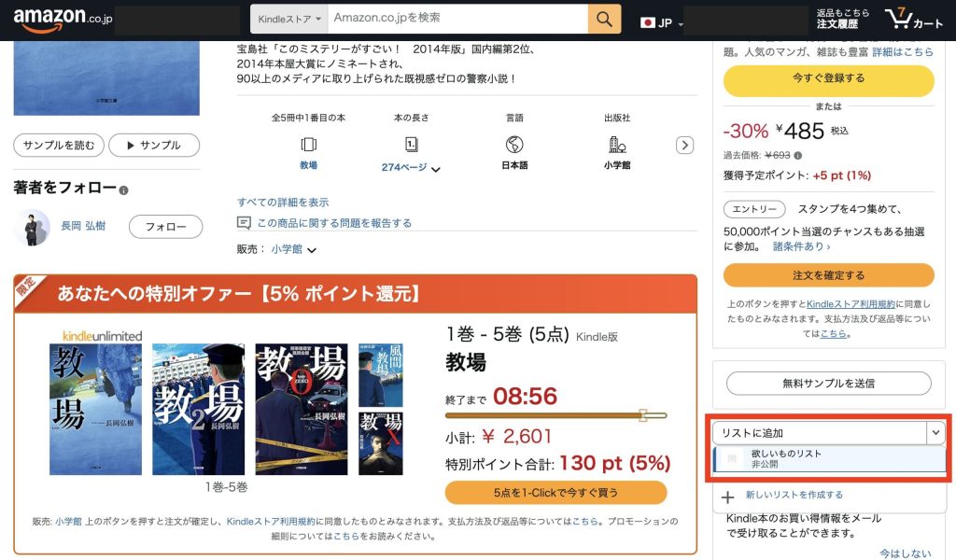956x560 pixels.
Task: Expand the 販売 小学館 seller chevron
Action: click(312, 250)
